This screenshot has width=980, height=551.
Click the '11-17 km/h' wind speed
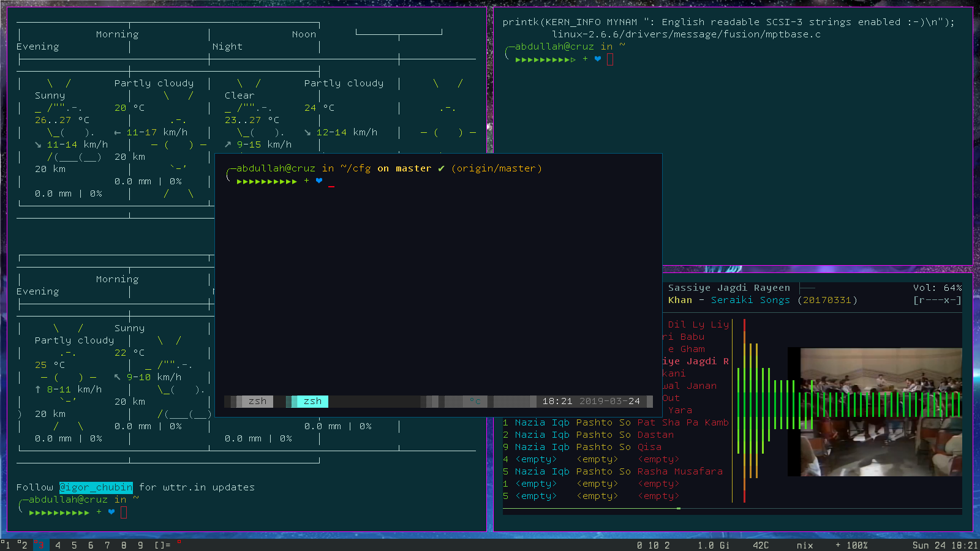pos(157,132)
